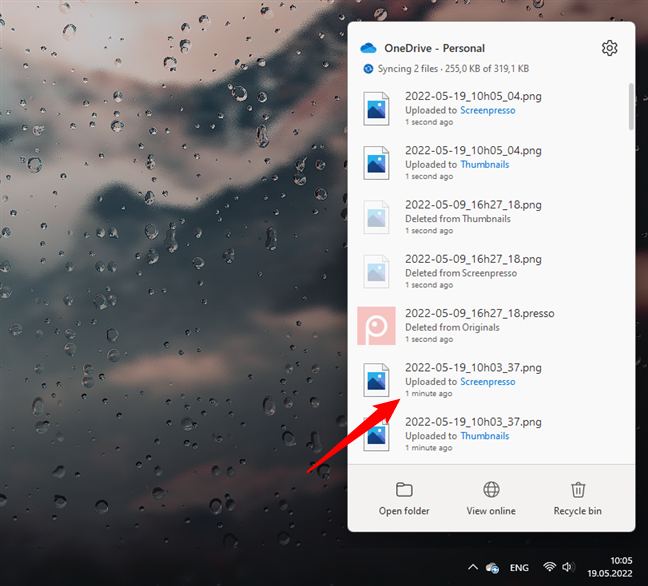
Task: Select file name 2022-05-09_16h27_18.presso
Action: coord(479,313)
